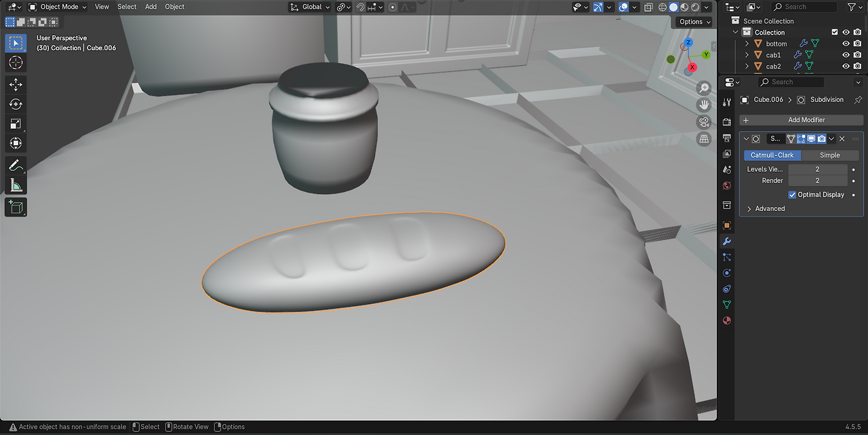Uncheck the Optimal Display checkbox
868x435 pixels.
(x=792, y=195)
